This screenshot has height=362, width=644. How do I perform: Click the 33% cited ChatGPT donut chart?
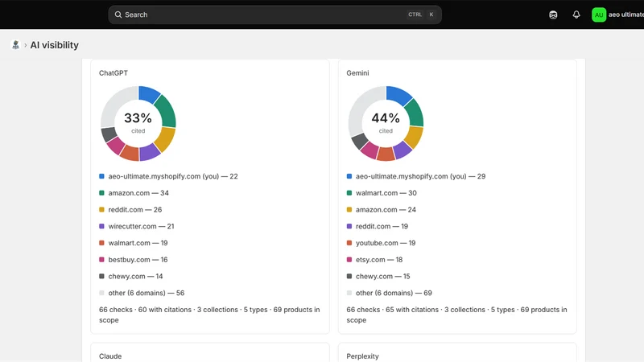(x=138, y=123)
